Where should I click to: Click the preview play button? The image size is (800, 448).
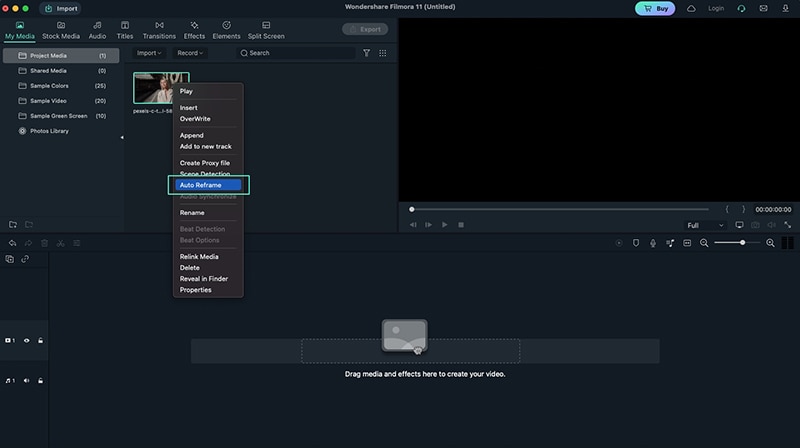pos(444,225)
